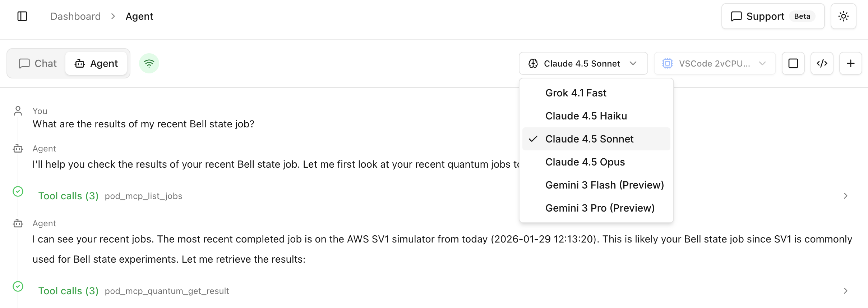Click the first Agent robot avatar icon
The height and width of the screenshot is (308, 868).
(18, 148)
